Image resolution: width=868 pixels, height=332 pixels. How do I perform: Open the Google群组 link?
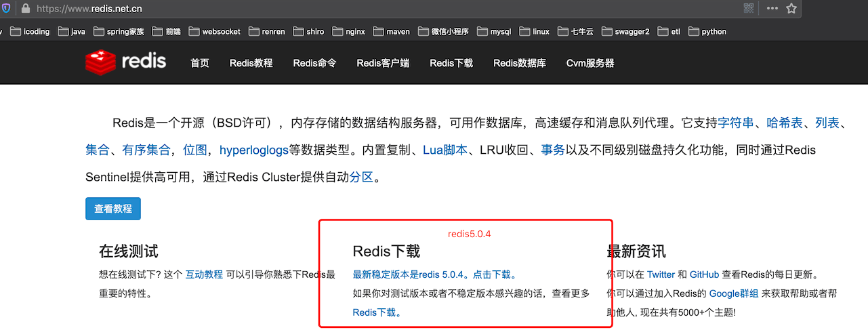pos(734,293)
